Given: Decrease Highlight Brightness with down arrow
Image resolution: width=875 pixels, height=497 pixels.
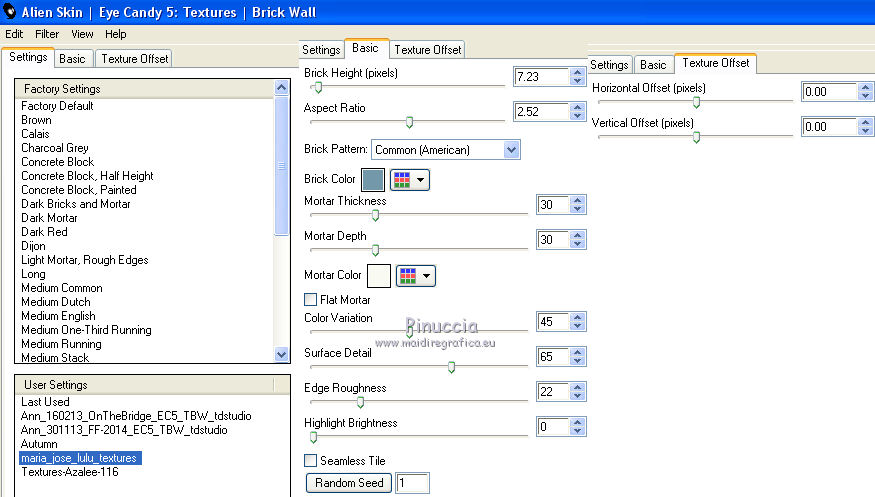Looking at the screenshot, I should coord(578,431).
